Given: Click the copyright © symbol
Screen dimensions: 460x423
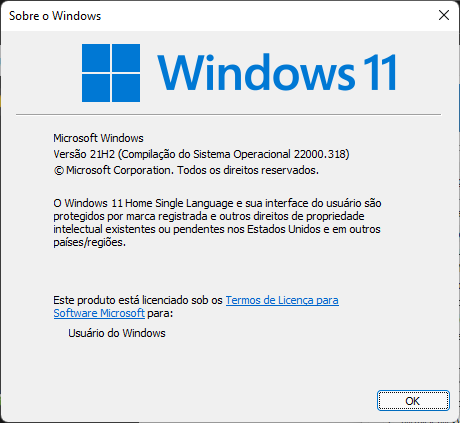Looking at the screenshot, I should pyautogui.click(x=59, y=171).
